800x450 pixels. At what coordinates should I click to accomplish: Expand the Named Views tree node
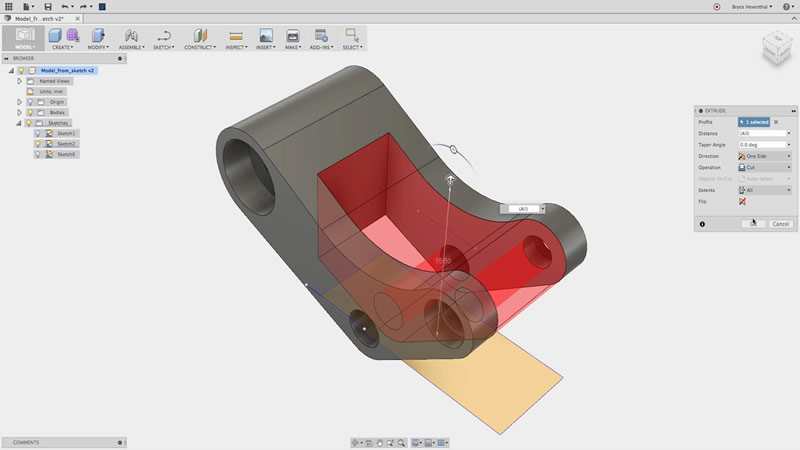[19, 81]
